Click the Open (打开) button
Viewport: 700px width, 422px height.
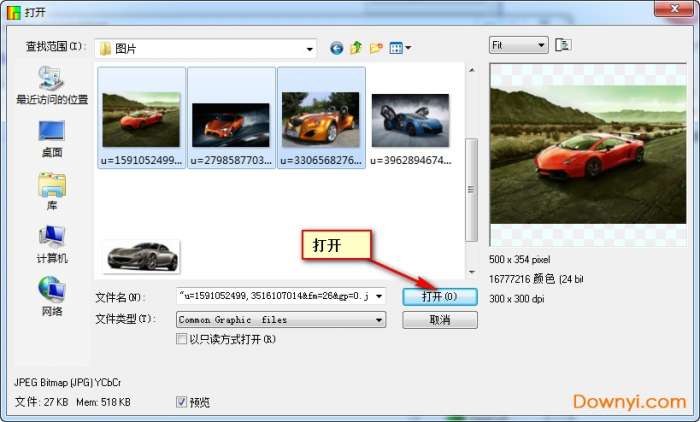tap(440, 297)
